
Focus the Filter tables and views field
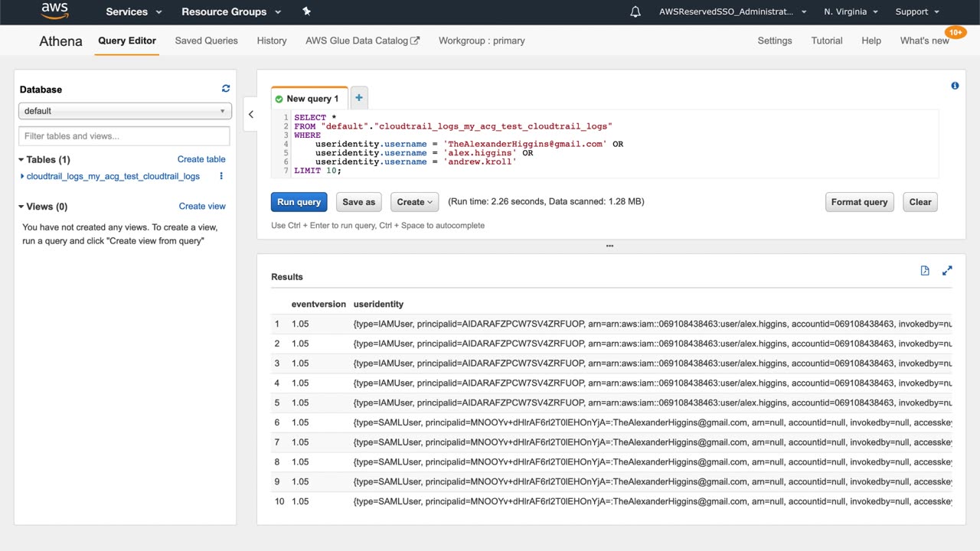124,136
